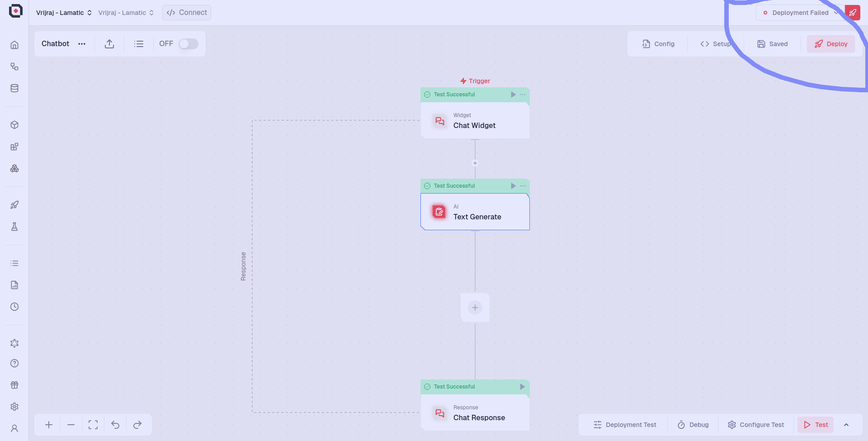Click the Deploy button

coord(831,44)
